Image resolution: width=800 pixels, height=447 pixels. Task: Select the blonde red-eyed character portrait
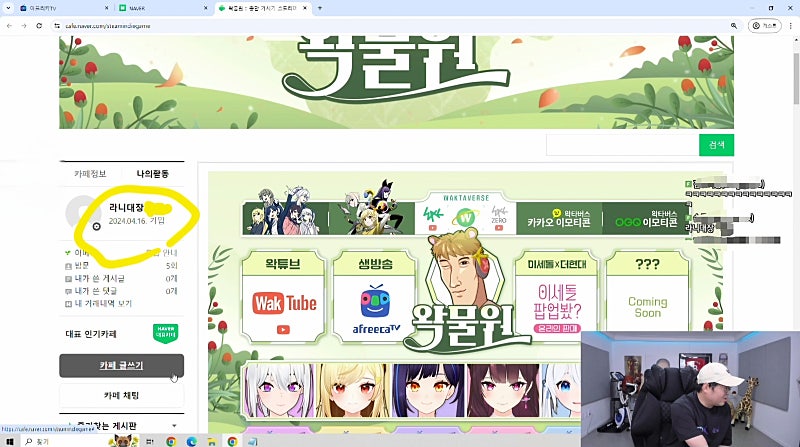coord(354,390)
